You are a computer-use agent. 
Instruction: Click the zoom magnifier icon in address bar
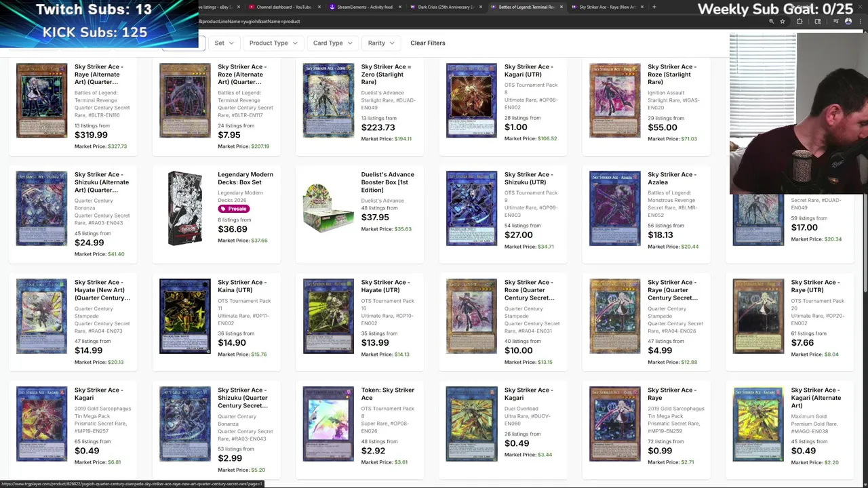[x=771, y=22]
